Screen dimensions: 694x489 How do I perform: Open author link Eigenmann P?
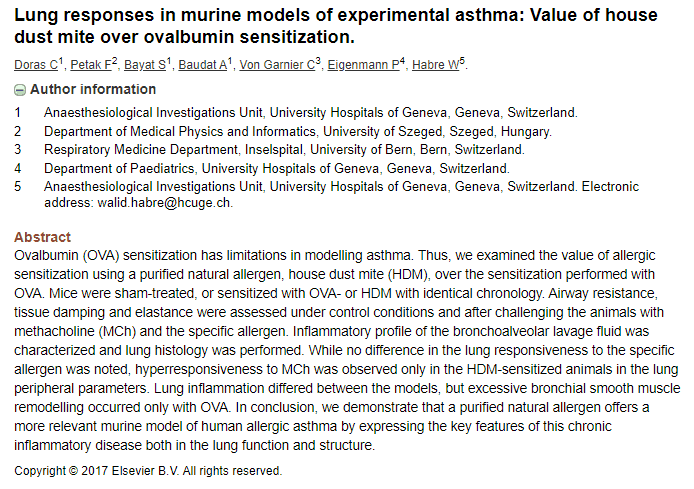(x=363, y=65)
